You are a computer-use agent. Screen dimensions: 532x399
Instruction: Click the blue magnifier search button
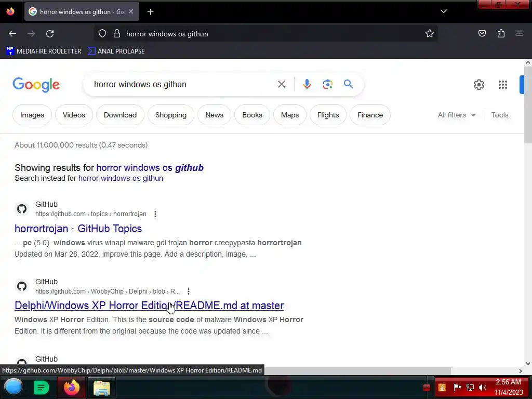coord(348,84)
